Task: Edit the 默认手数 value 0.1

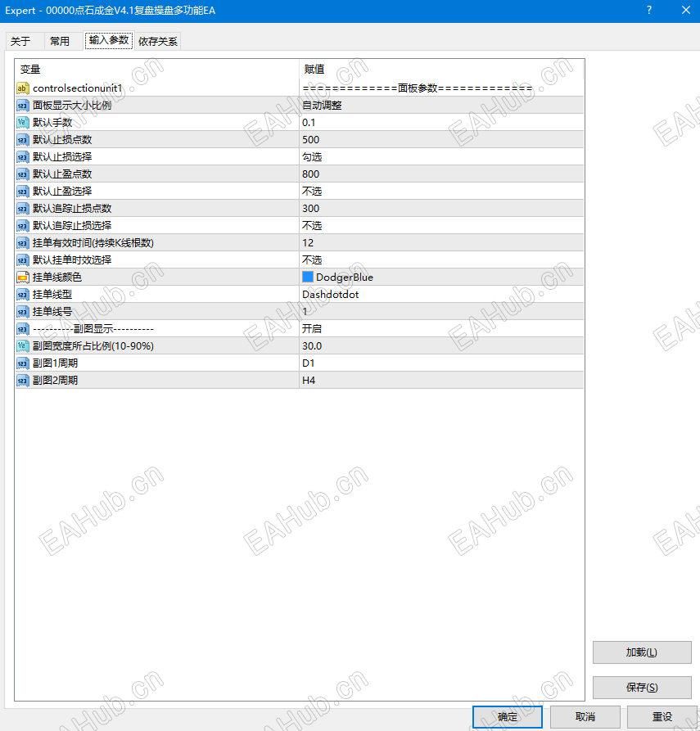Action: 441,123
